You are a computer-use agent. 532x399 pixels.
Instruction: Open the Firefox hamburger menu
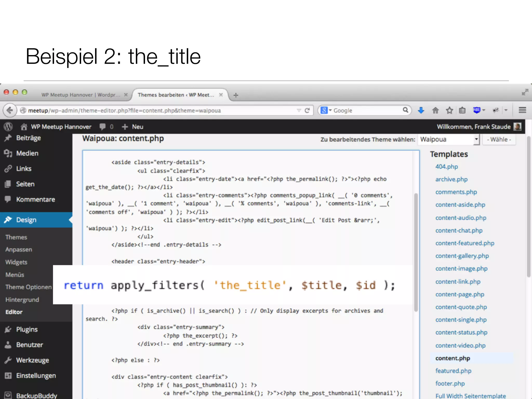click(x=522, y=110)
